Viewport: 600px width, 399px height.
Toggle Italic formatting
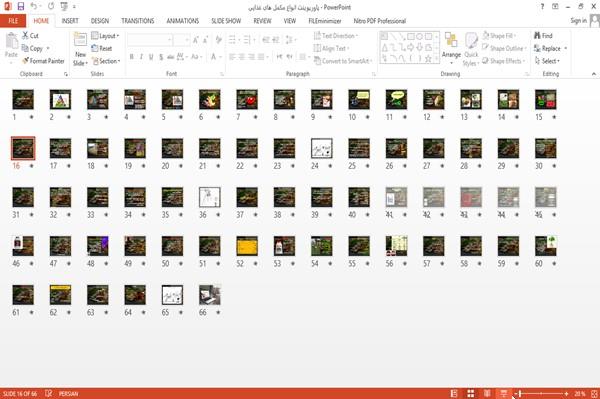tap(141, 57)
